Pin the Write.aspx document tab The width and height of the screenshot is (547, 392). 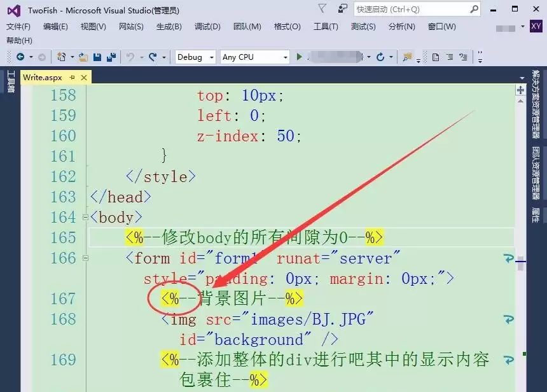tap(72, 77)
